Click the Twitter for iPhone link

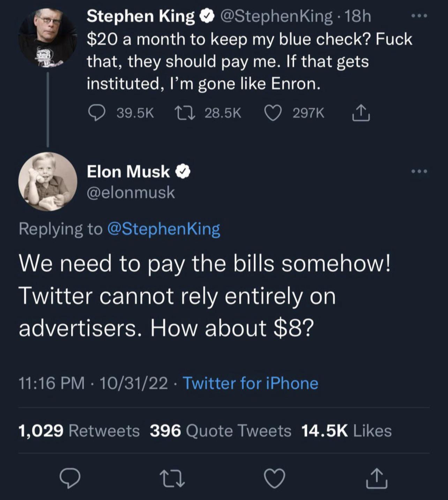(250, 383)
